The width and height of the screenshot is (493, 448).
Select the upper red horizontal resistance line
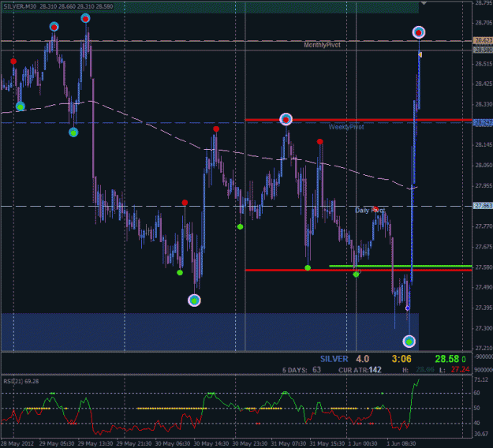click(358, 120)
